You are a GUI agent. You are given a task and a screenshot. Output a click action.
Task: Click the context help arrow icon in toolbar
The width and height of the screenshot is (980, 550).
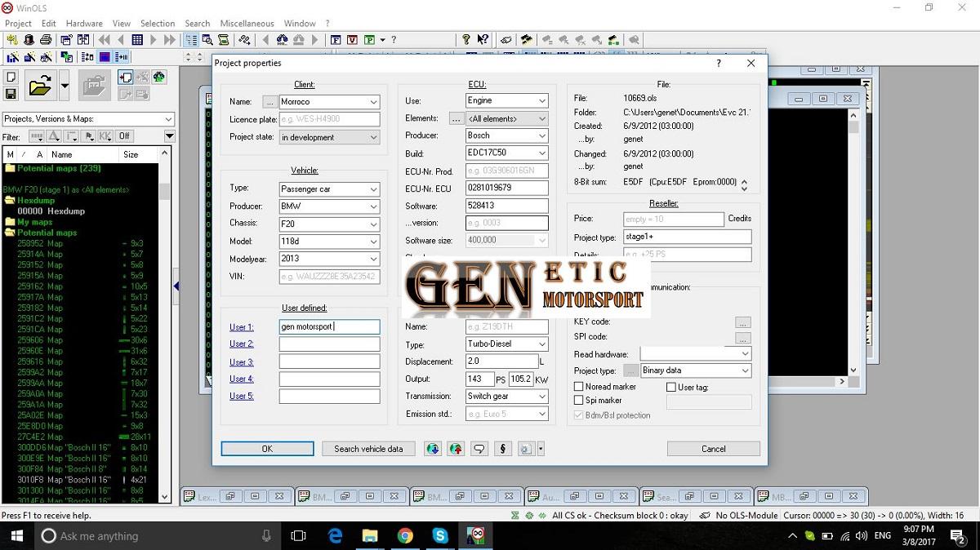(x=483, y=40)
